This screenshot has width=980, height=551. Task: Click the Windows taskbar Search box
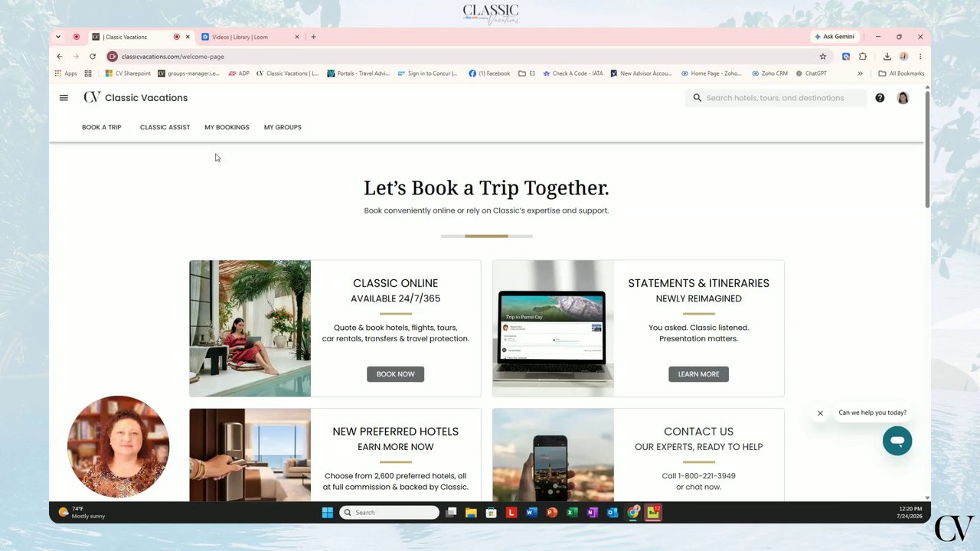pyautogui.click(x=390, y=513)
